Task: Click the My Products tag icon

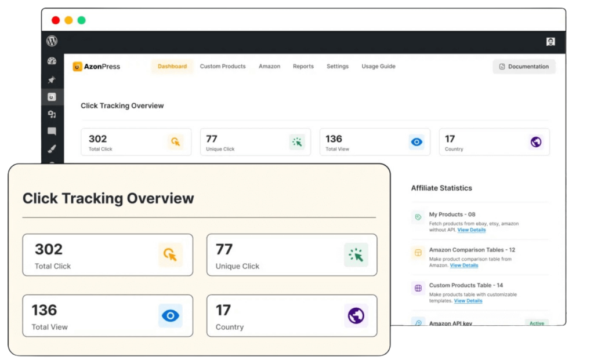Action: tap(418, 218)
